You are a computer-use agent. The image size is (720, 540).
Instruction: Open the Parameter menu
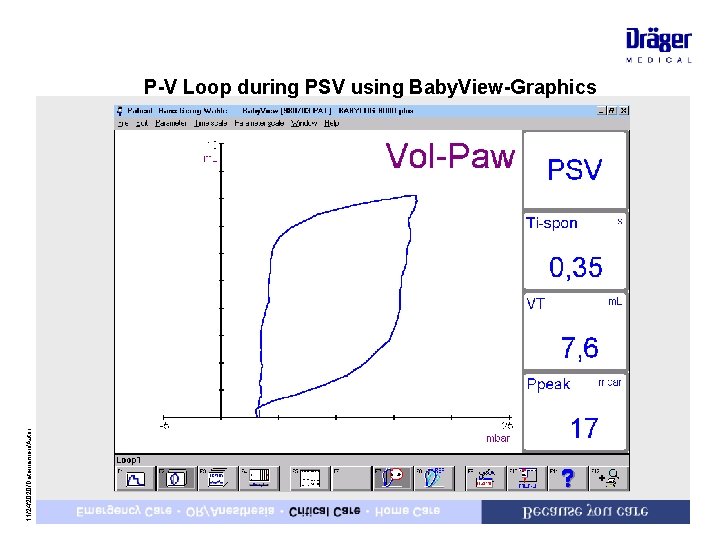(170, 123)
